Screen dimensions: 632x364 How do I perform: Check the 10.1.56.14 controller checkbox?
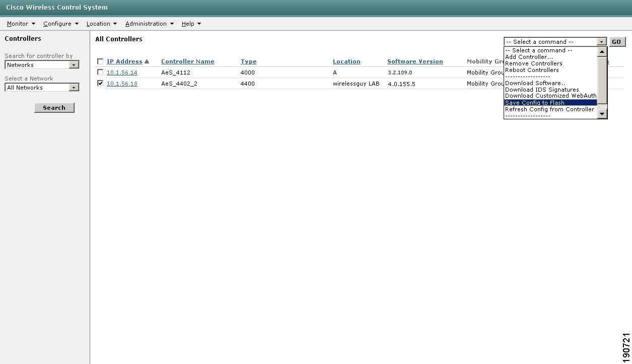100,72
